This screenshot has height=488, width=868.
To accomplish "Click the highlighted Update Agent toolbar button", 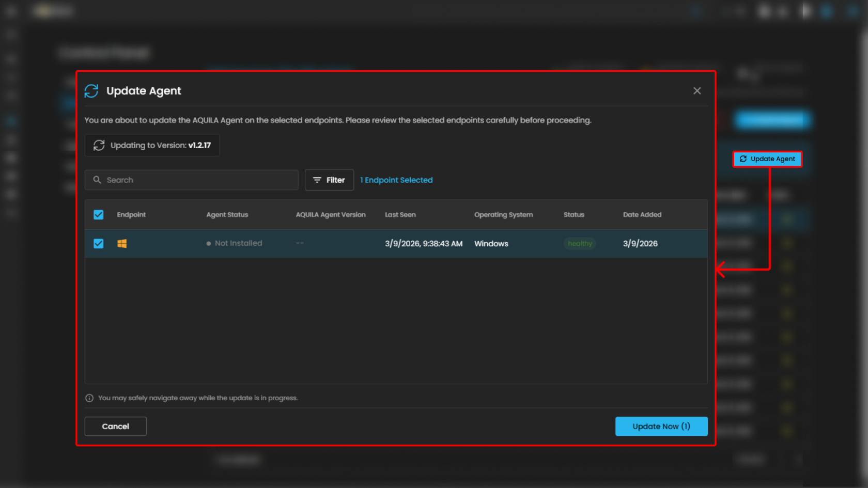I will point(767,159).
